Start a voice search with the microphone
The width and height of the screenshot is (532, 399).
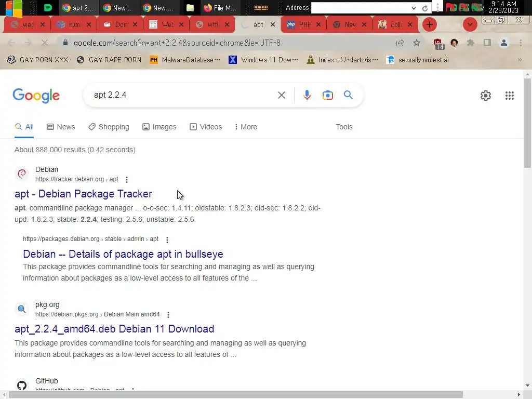[x=307, y=95]
